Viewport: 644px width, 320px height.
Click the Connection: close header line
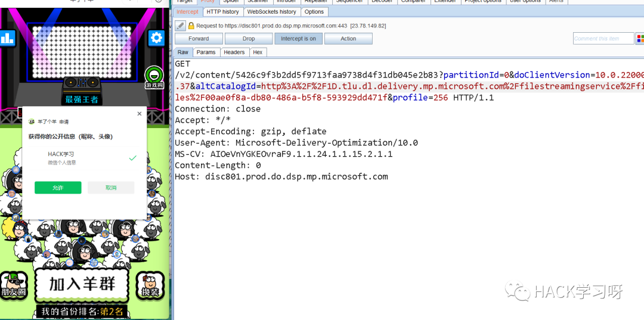(x=218, y=108)
